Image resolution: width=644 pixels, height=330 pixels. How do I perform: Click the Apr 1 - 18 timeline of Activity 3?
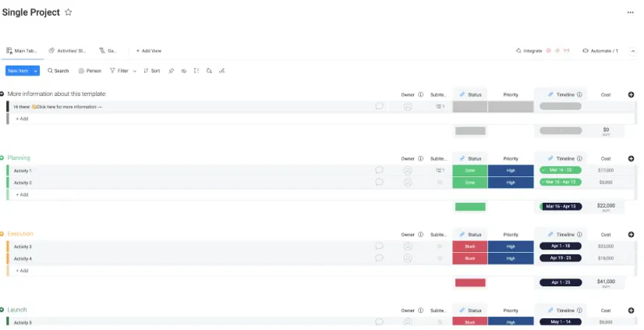click(x=561, y=247)
